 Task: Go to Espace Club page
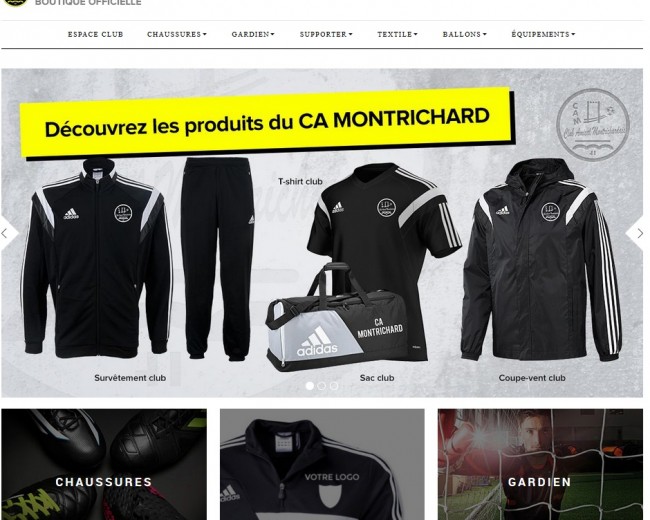pyautogui.click(x=95, y=34)
